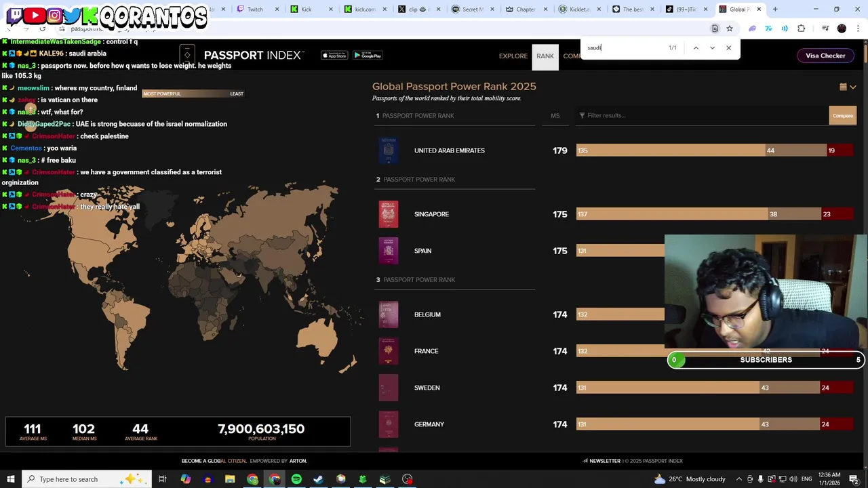The image size is (868, 488).
Task: Open the Belgium passport cover
Action: [x=389, y=314]
